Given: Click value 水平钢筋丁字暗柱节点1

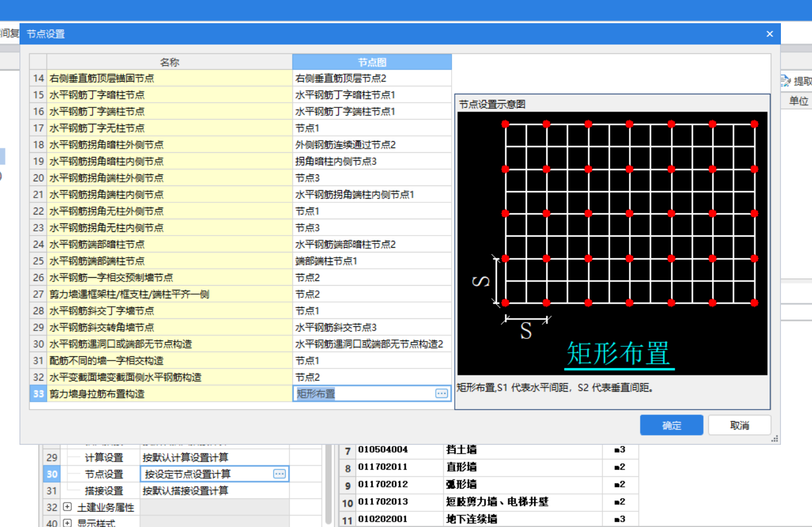Looking at the screenshot, I should pos(345,95).
